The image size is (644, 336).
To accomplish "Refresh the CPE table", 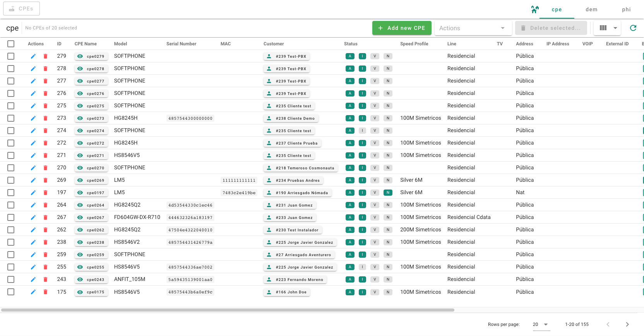I will tap(633, 28).
